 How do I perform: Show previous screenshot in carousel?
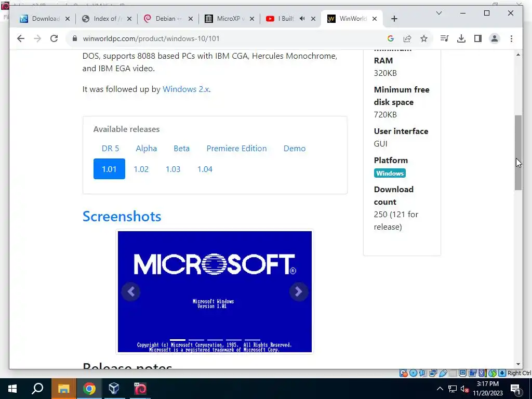coord(131,291)
